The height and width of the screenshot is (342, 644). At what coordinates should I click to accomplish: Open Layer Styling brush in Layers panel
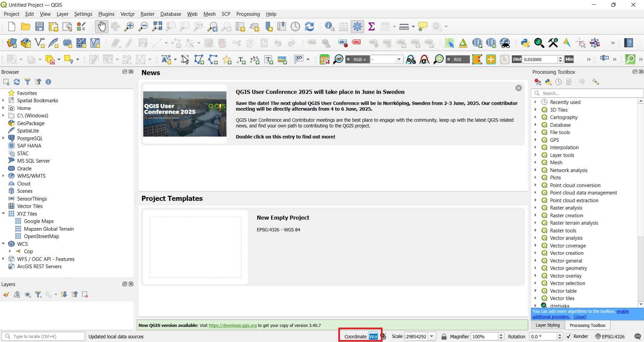tap(6, 294)
